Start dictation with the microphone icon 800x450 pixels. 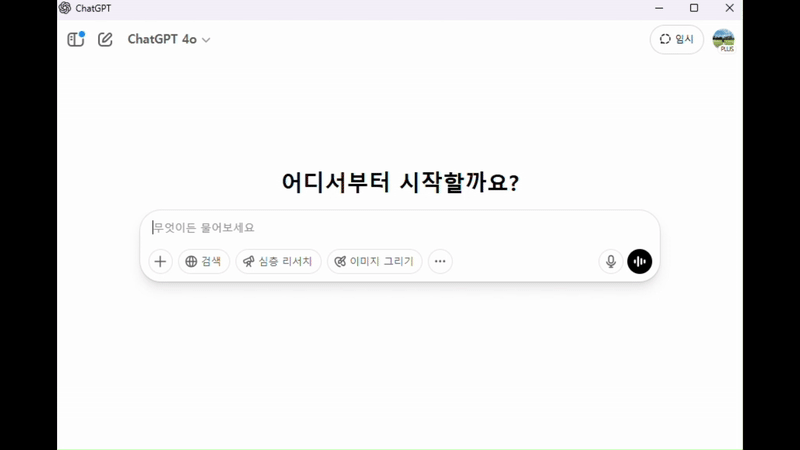point(611,261)
